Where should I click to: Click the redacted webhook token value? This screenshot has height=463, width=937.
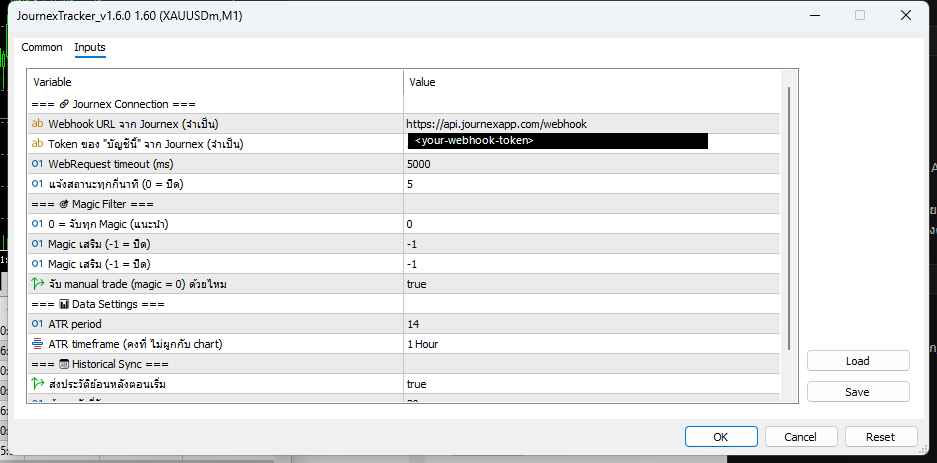tap(558, 141)
